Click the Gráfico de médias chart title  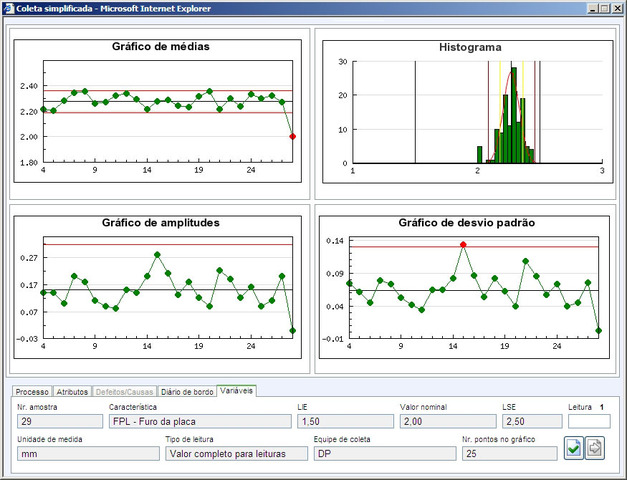[161, 46]
